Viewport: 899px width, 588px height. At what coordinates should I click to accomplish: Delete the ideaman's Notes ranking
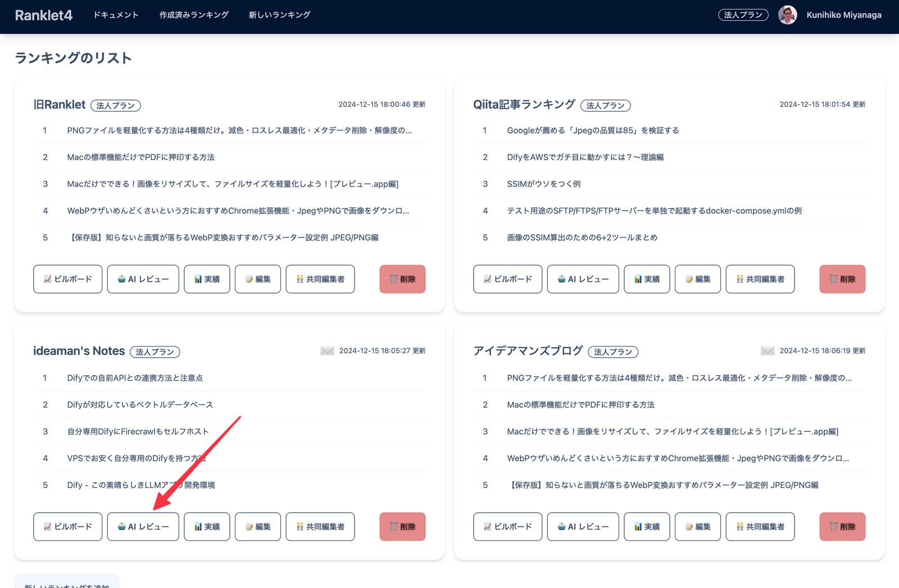[402, 527]
